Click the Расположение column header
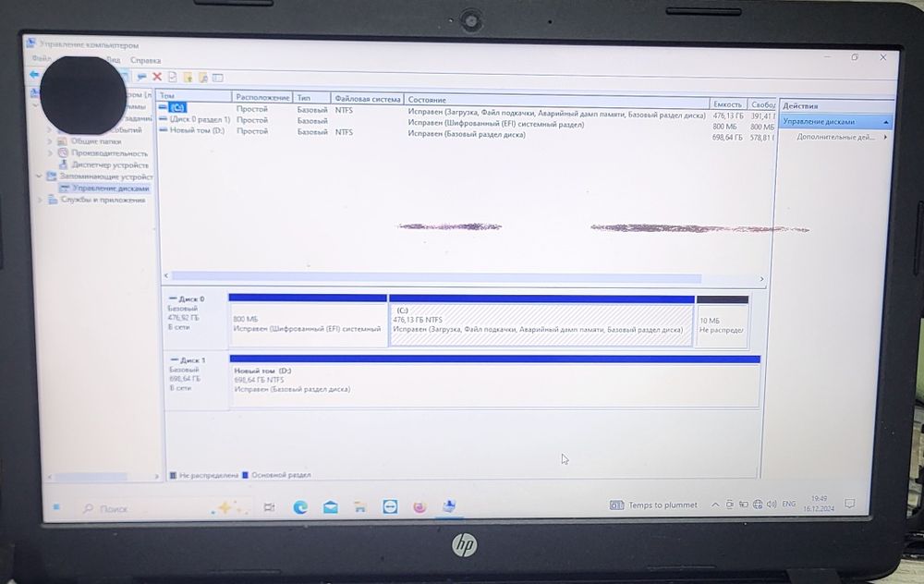The width and height of the screenshot is (924, 584). coord(262,97)
